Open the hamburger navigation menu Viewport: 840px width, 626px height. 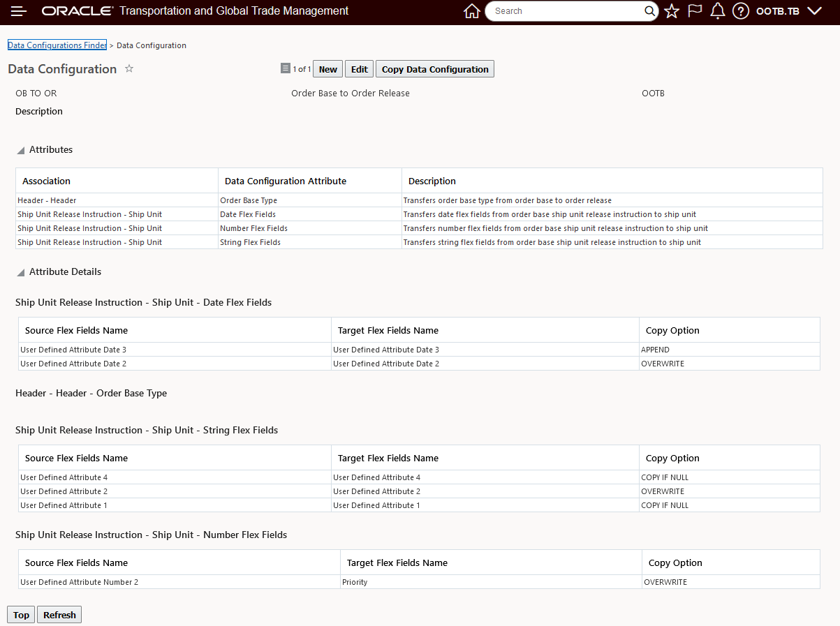[x=19, y=11]
